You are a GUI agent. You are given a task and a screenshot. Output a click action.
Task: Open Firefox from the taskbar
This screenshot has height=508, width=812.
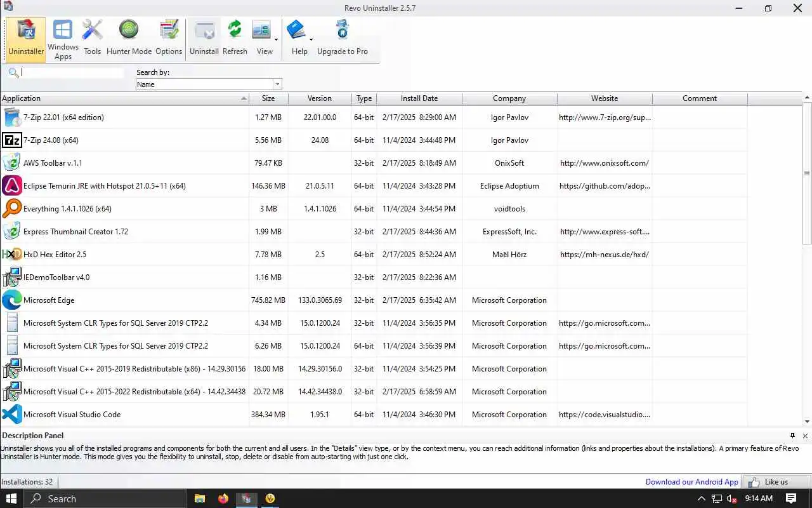click(223, 498)
